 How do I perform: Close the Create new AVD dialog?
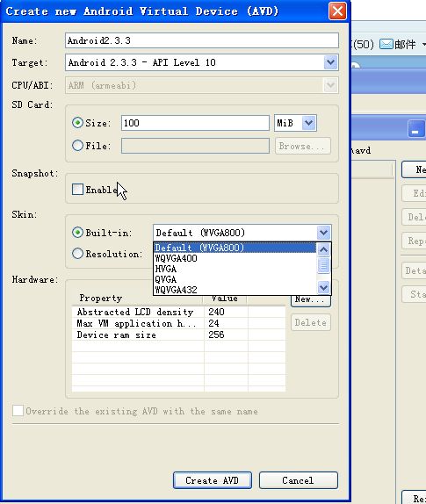coord(337,11)
